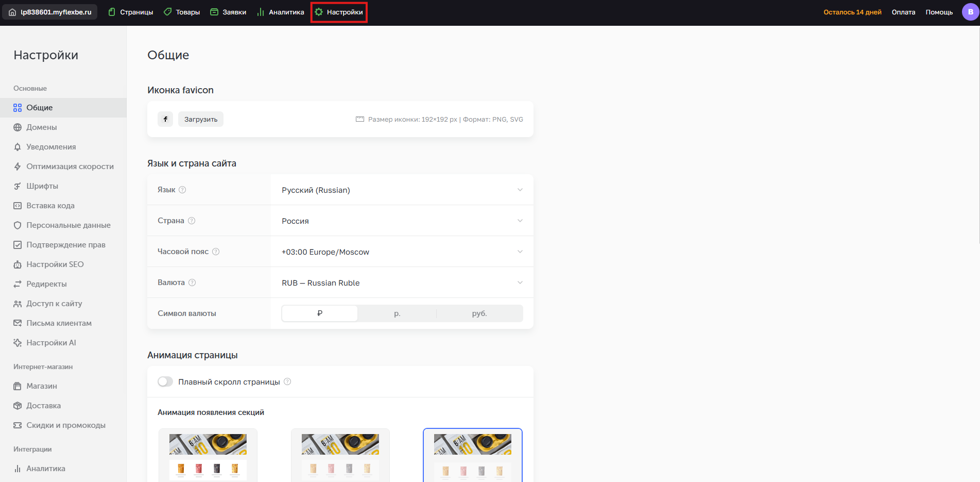Click the Персональные данные shield icon
The height and width of the screenshot is (482, 980).
pos(18,225)
